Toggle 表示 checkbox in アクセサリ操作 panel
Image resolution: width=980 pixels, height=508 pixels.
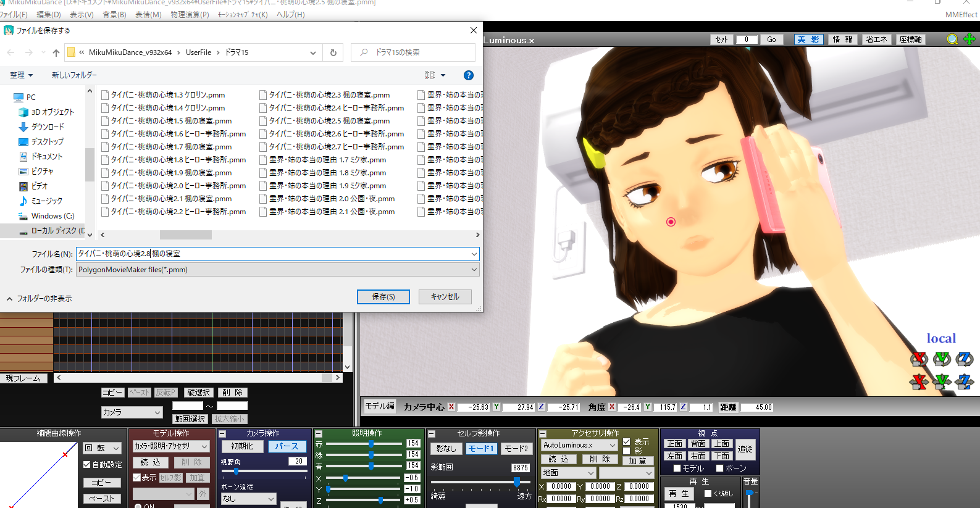click(627, 442)
